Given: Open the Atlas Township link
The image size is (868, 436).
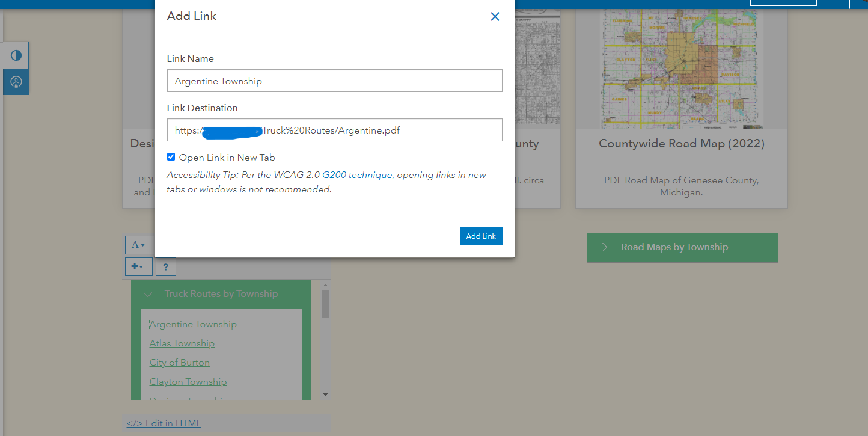Looking at the screenshot, I should (x=182, y=343).
